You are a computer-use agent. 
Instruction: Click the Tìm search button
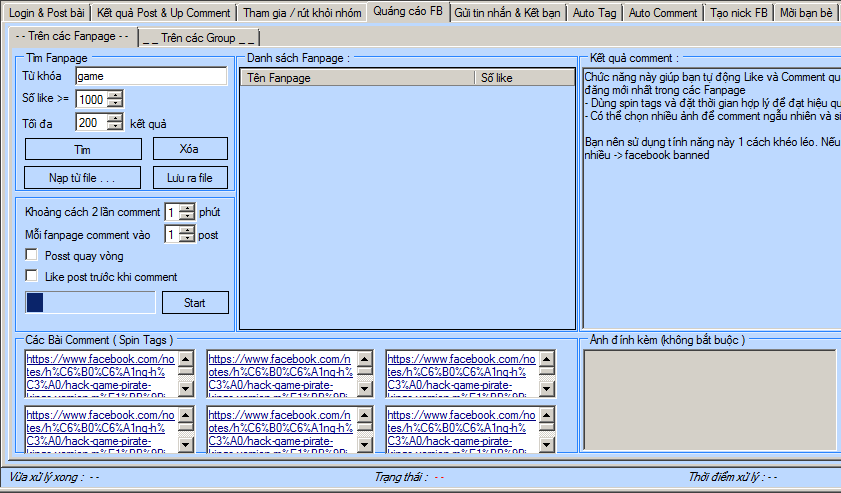pyautogui.click(x=83, y=149)
